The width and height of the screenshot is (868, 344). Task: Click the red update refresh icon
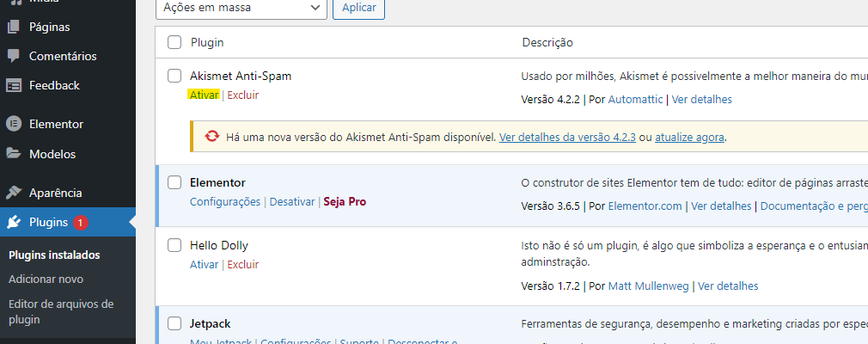click(212, 136)
